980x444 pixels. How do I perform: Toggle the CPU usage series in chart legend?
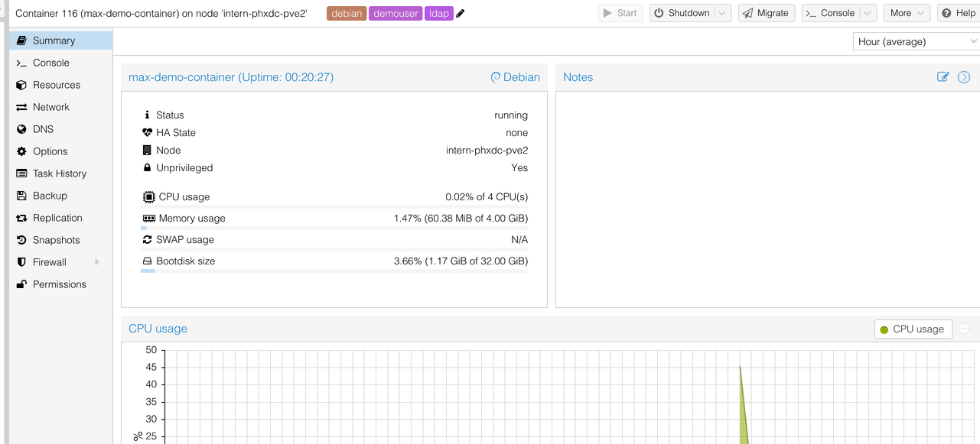click(912, 329)
